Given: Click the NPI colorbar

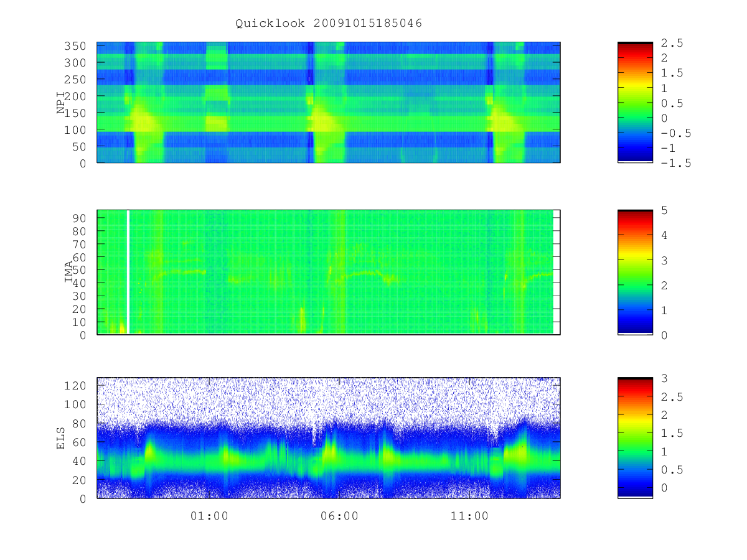Looking at the screenshot, I should click(635, 103).
